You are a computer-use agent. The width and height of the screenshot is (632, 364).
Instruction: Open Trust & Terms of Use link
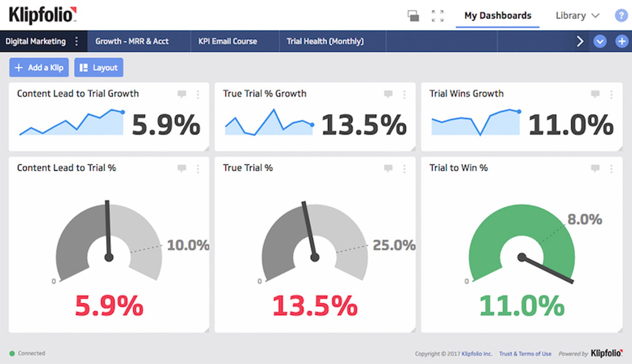525,354
